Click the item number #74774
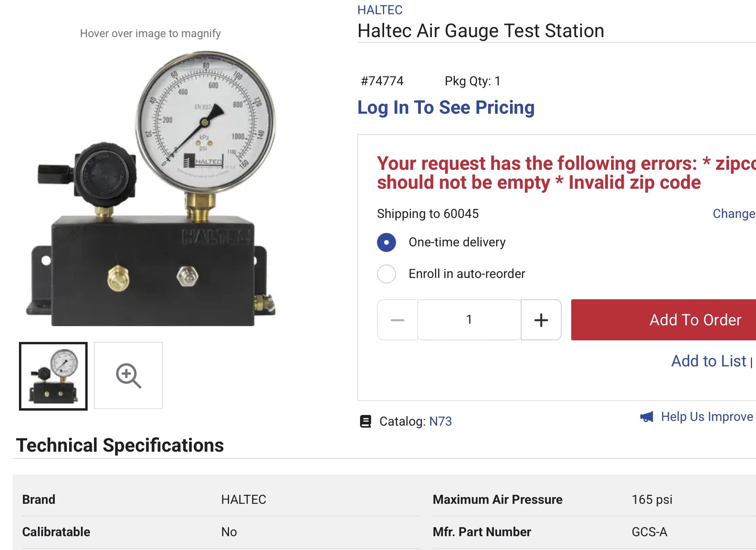 (382, 81)
